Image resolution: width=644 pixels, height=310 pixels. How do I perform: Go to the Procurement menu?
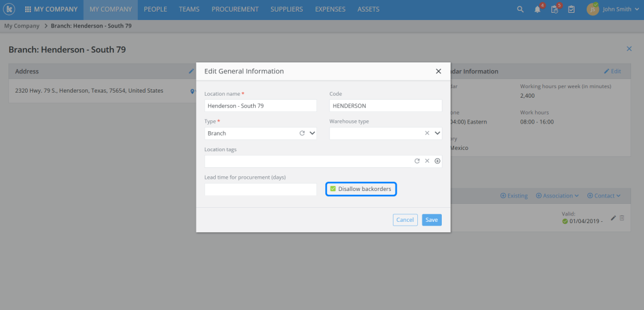click(235, 10)
